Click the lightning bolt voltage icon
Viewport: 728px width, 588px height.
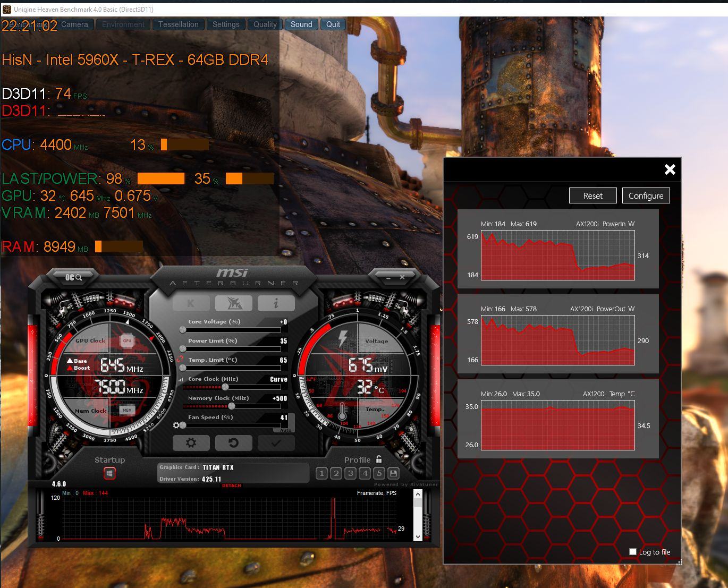343,339
